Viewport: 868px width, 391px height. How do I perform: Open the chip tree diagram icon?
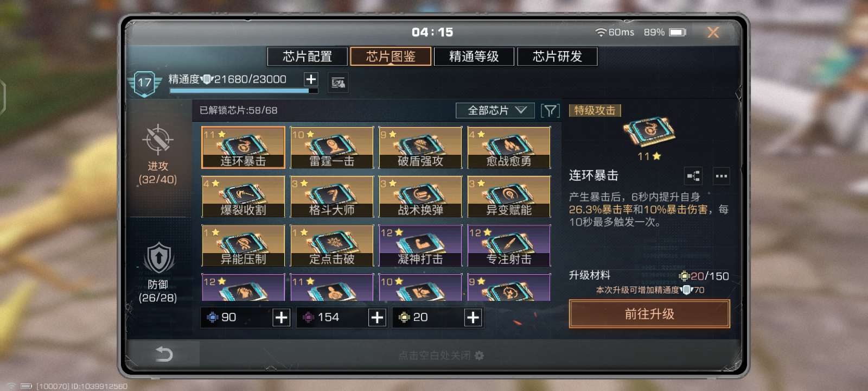[x=693, y=176]
